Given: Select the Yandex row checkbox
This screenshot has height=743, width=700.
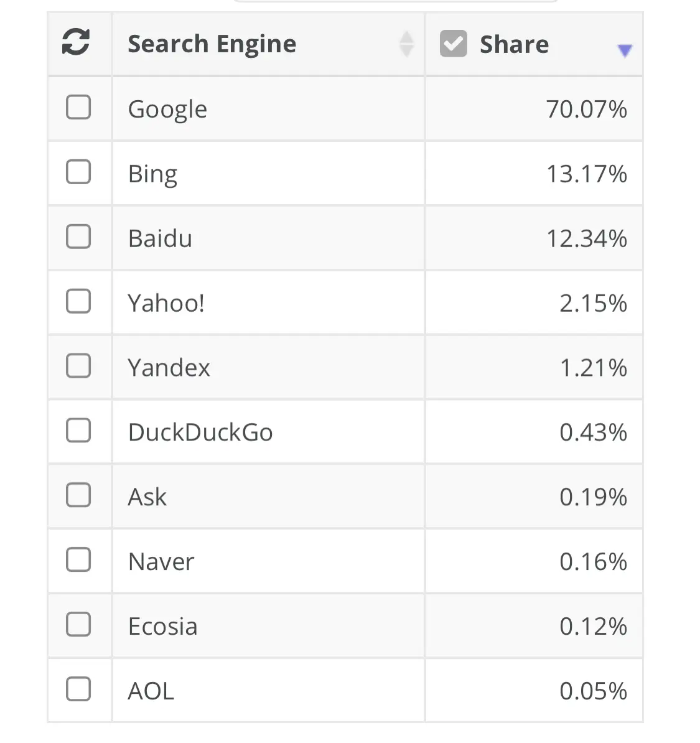Looking at the screenshot, I should [78, 367].
